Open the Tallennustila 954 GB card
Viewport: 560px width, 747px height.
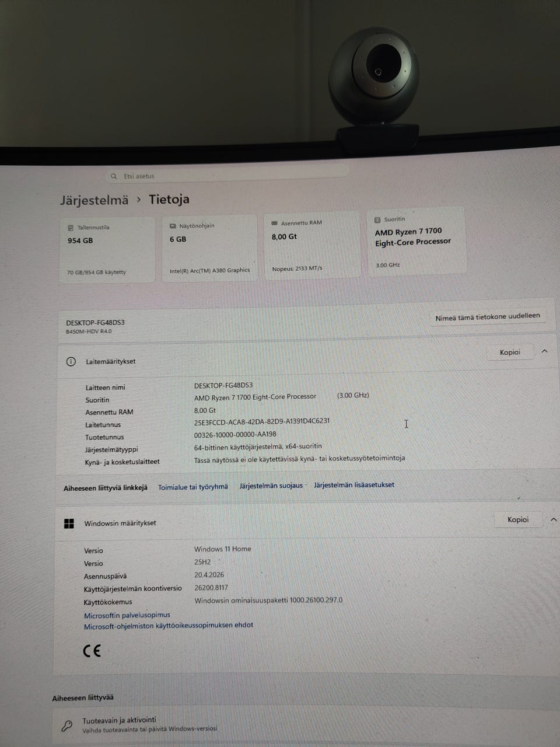point(107,249)
